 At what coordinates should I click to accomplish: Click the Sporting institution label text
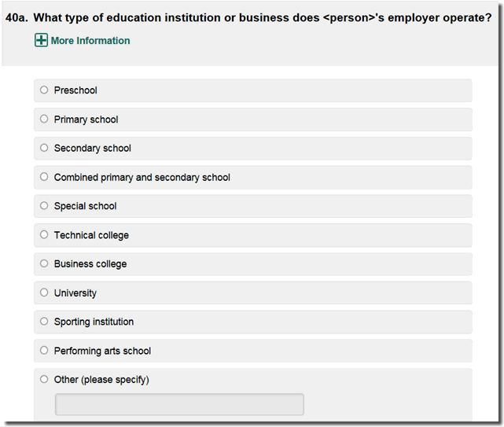coord(94,322)
